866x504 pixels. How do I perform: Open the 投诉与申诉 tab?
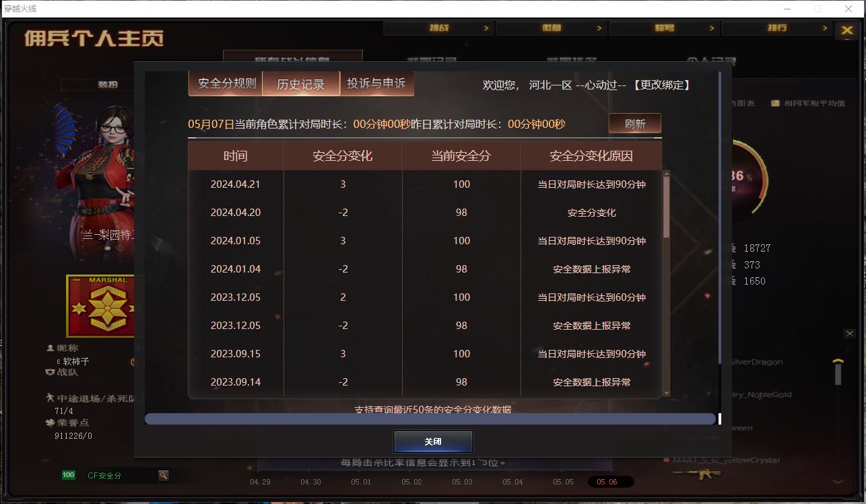pyautogui.click(x=376, y=83)
